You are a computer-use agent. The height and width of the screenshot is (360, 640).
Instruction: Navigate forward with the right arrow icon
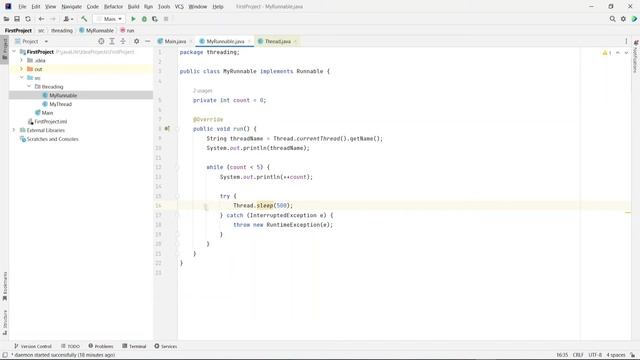pos(53,19)
